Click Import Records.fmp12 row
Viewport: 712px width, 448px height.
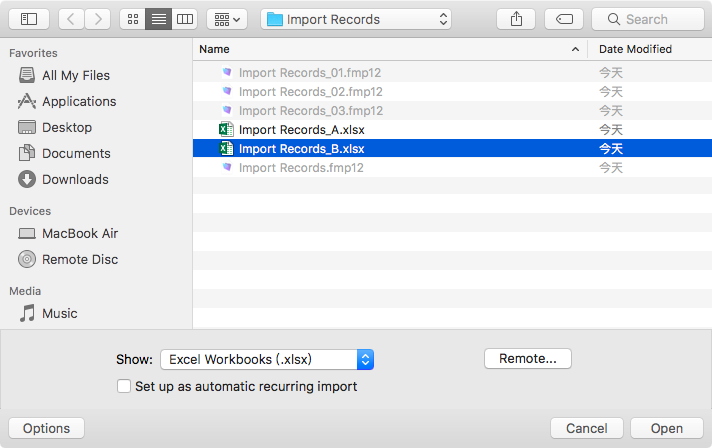tap(452, 168)
